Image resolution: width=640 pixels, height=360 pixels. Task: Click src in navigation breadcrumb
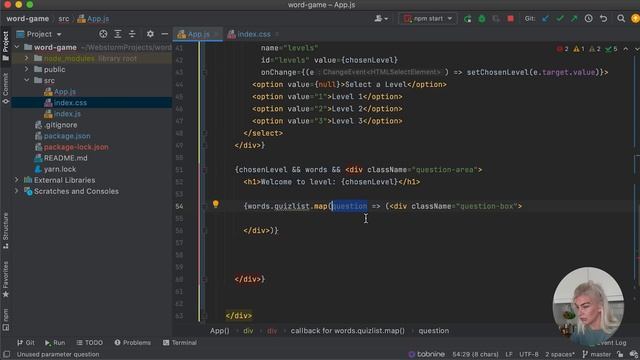64,19
